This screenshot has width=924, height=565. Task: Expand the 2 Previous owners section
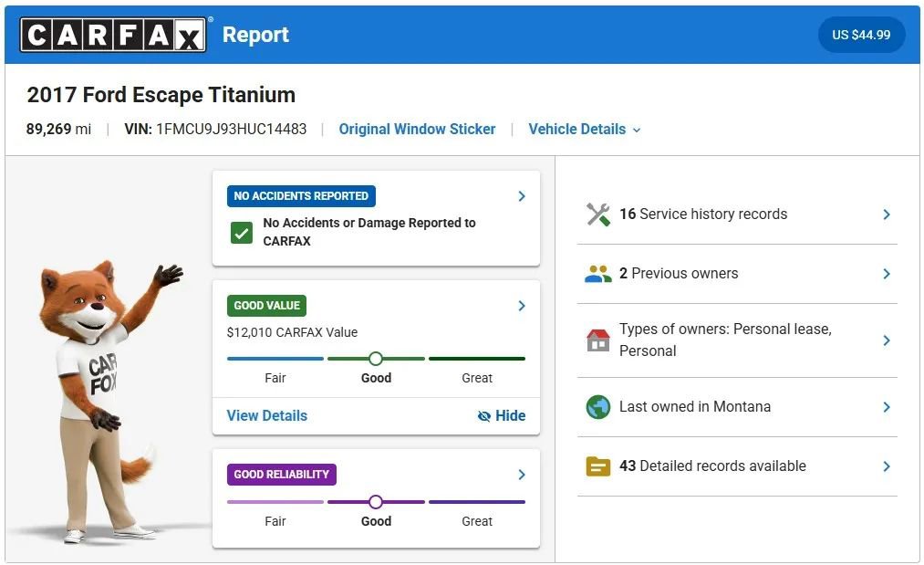tap(885, 273)
